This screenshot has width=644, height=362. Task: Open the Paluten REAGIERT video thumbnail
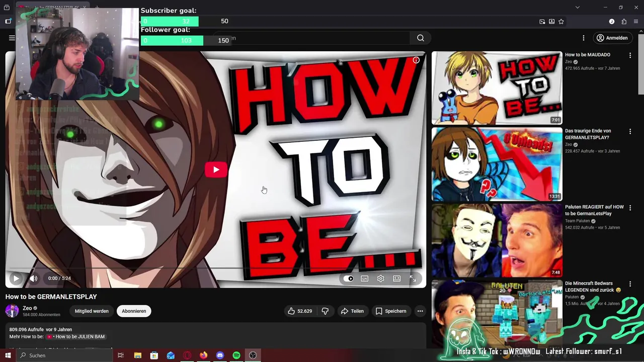pyautogui.click(x=497, y=240)
